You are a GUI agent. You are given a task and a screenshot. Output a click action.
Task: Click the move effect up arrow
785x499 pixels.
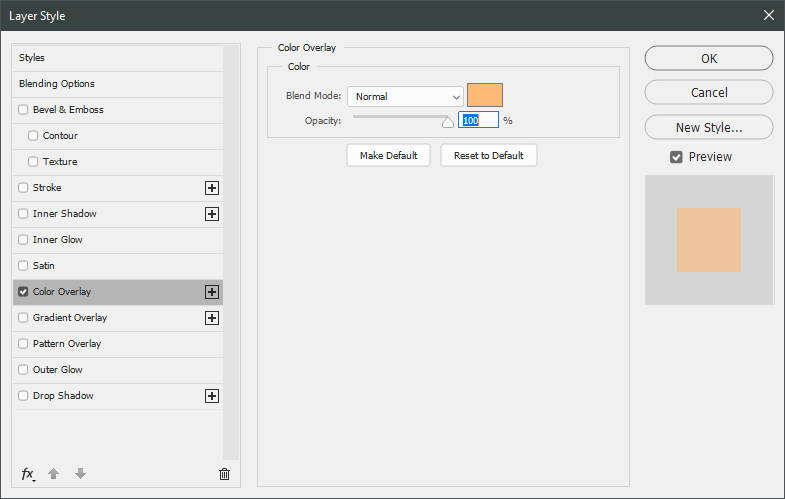click(x=54, y=474)
